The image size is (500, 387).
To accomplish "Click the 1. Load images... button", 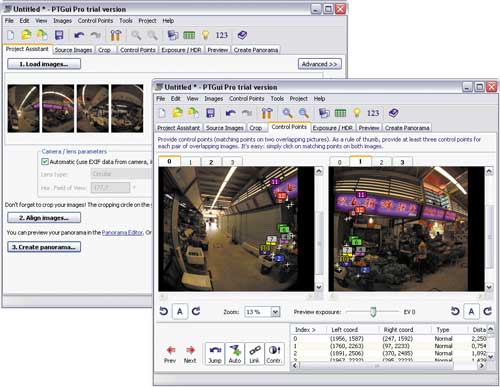I will click(x=44, y=64).
